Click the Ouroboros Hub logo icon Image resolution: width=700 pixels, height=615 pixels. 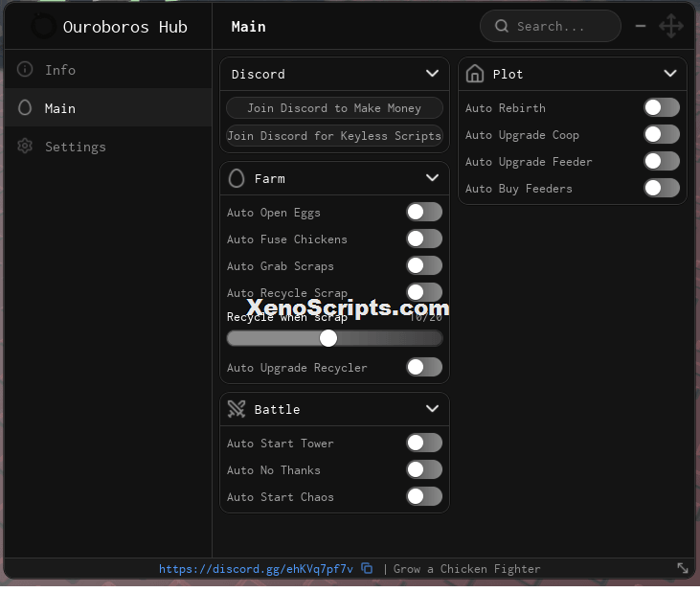[43, 27]
